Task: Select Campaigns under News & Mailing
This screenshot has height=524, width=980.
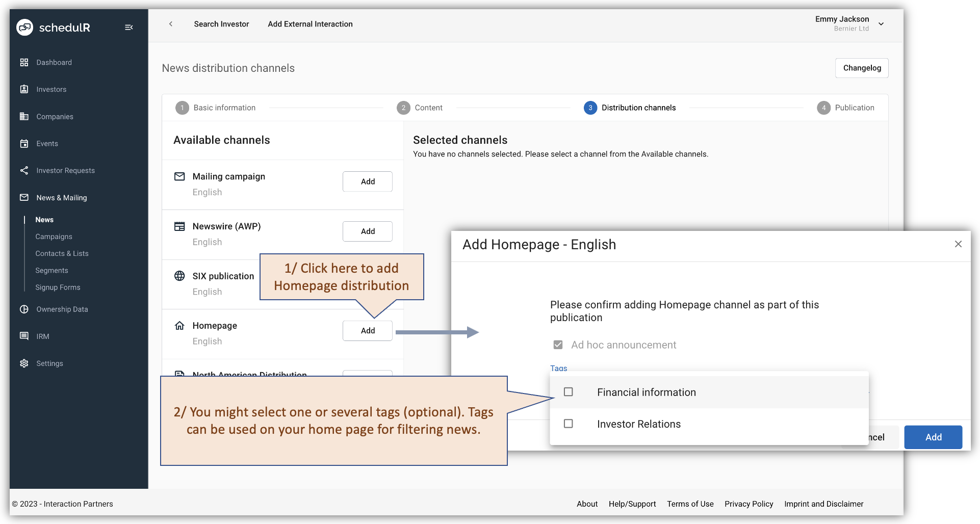Action: pos(54,237)
